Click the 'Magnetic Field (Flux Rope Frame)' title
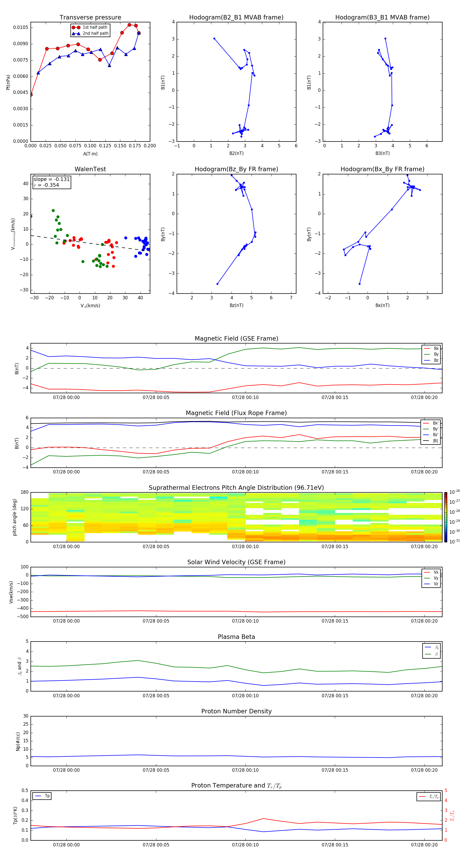Screen dimensions: 473x868 [236, 413]
